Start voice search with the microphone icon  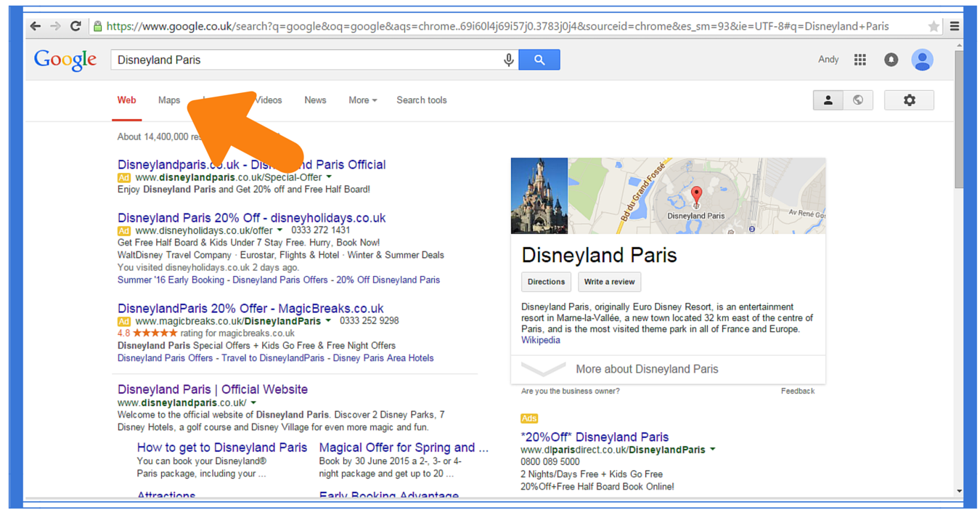[509, 60]
